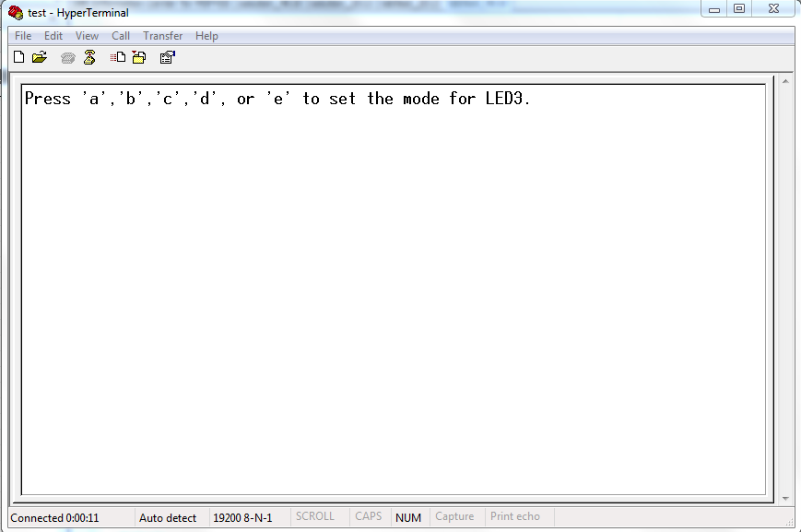Open the Help menu

[x=206, y=35]
